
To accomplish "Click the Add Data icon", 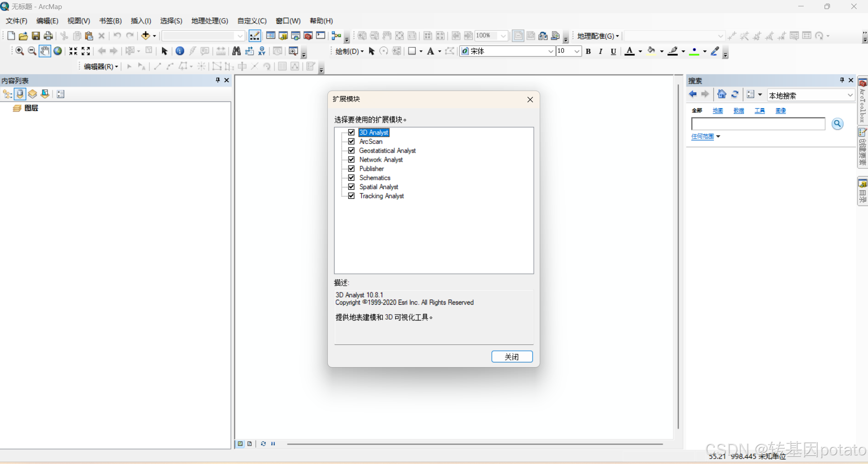I will 145,36.
